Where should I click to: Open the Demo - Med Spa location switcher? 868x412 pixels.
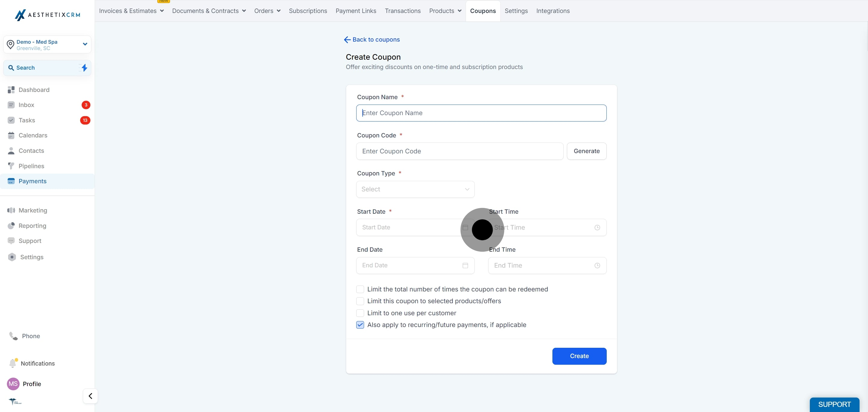tap(47, 45)
